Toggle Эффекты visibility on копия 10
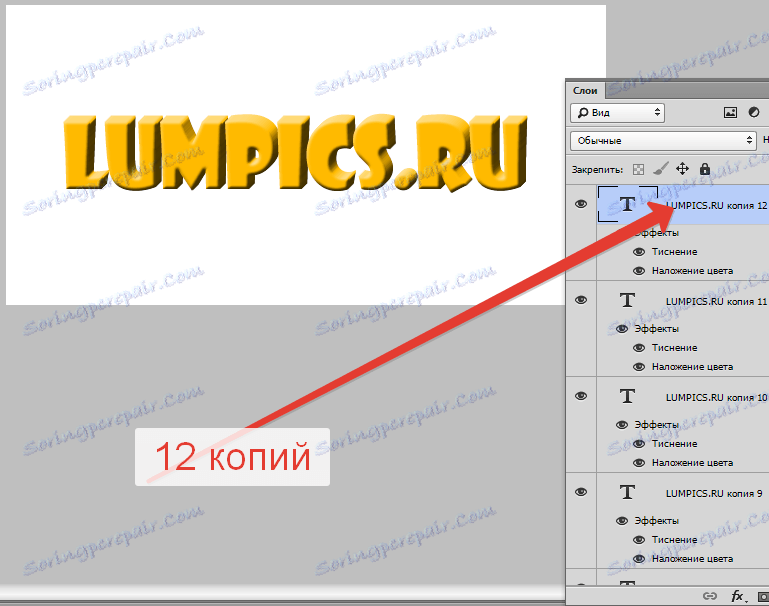Image resolution: width=769 pixels, height=606 pixels. tap(622, 425)
